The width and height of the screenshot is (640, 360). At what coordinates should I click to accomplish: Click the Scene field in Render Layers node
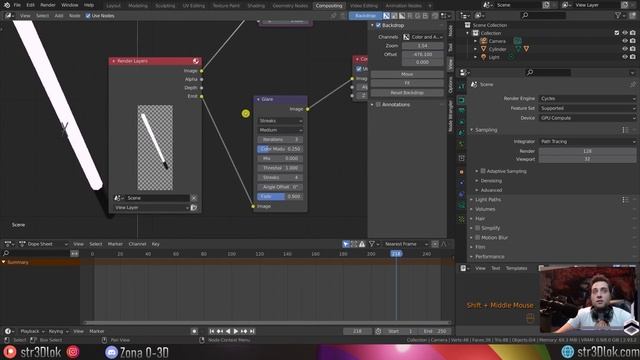click(157, 198)
